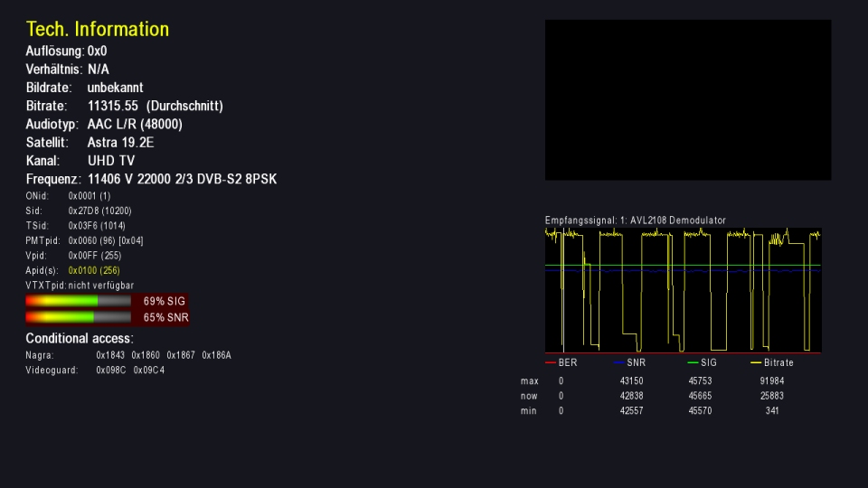The width and height of the screenshot is (868, 488).
Task: Click the Bitrate 11315.55 average value
Action: pyautogui.click(x=155, y=106)
